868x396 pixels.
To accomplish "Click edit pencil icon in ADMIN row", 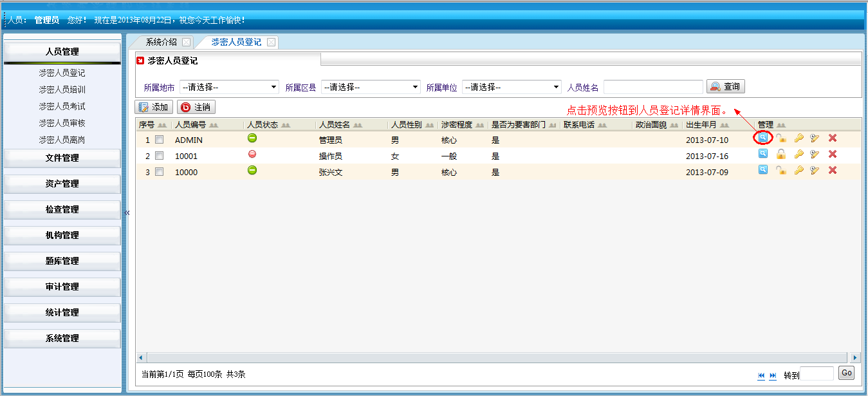I will (x=815, y=137).
